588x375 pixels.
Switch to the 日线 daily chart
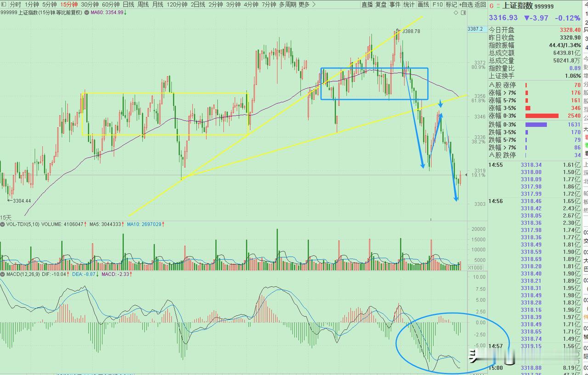[128, 5]
